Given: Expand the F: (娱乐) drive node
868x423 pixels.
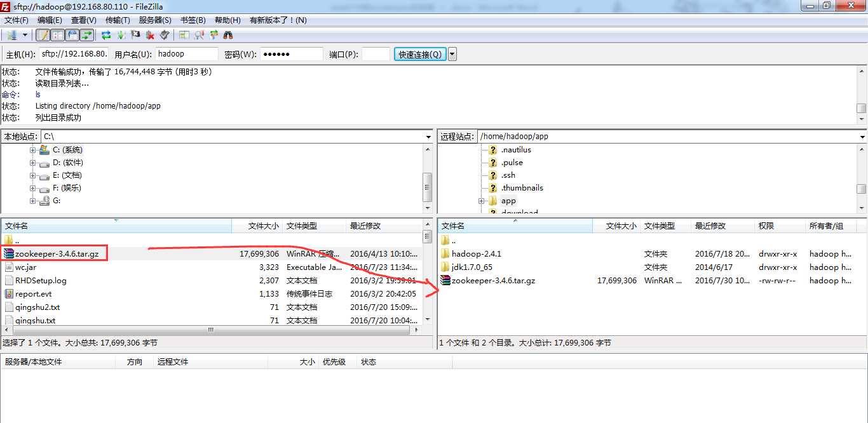Looking at the screenshot, I should (x=33, y=188).
